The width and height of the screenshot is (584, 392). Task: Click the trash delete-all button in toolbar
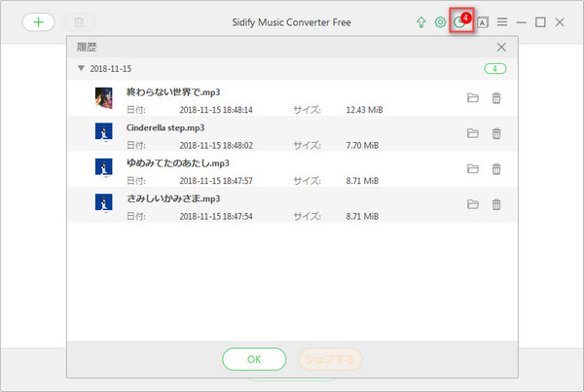click(79, 22)
